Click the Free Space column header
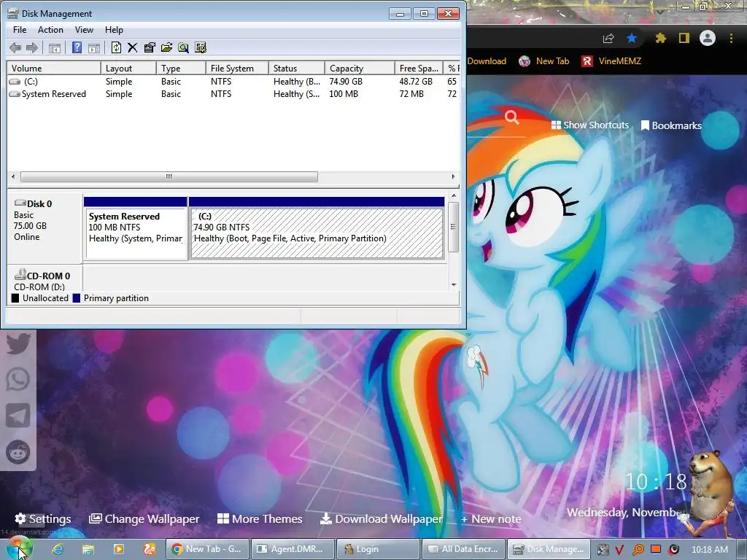 pos(419,68)
